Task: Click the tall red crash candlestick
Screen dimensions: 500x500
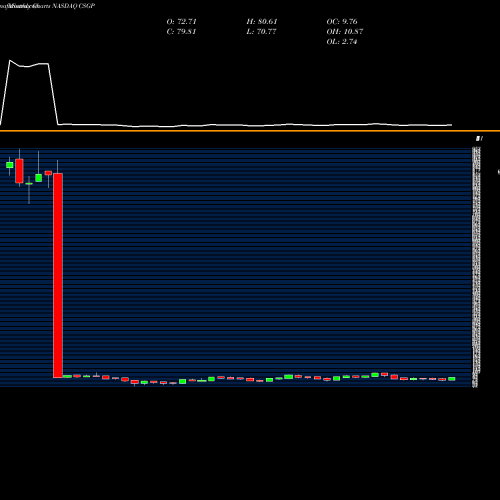Action: [58, 275]
